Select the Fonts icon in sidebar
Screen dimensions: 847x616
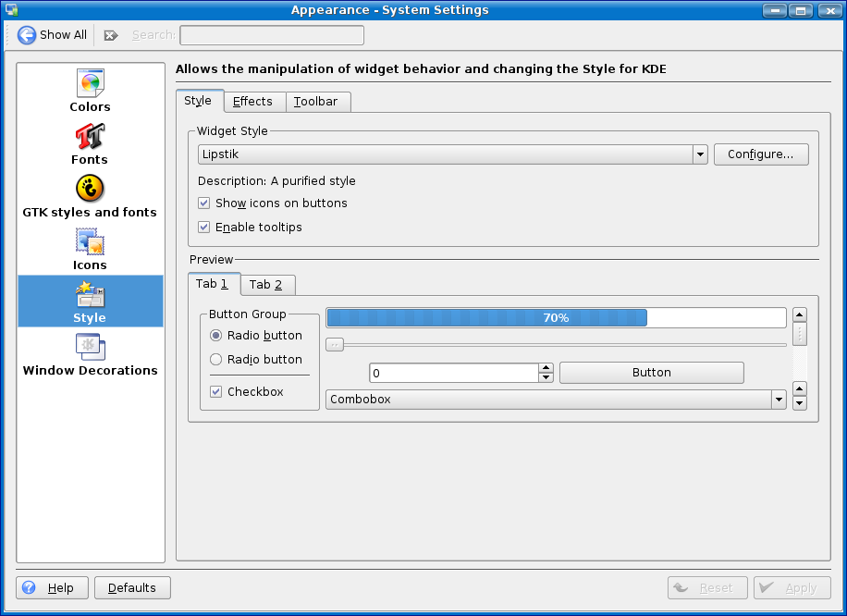pyautogui.click(x=90, y=137)
